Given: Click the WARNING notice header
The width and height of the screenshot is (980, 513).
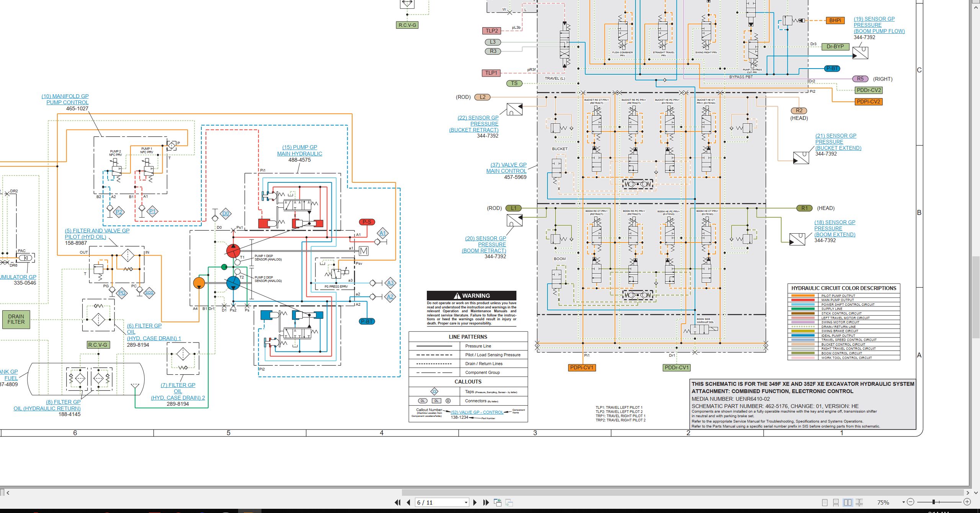Looking at the screenshot, I should [x=472, y=296].
